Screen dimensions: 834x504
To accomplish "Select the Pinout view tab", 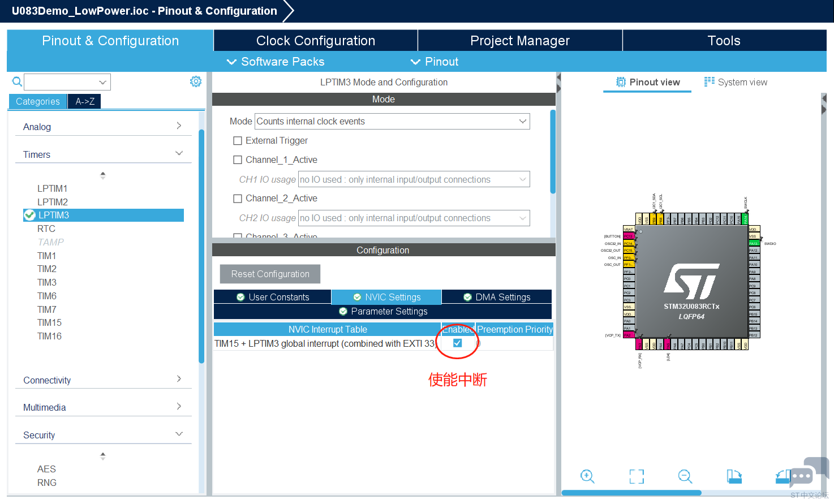I will click(x=648, y=82).
